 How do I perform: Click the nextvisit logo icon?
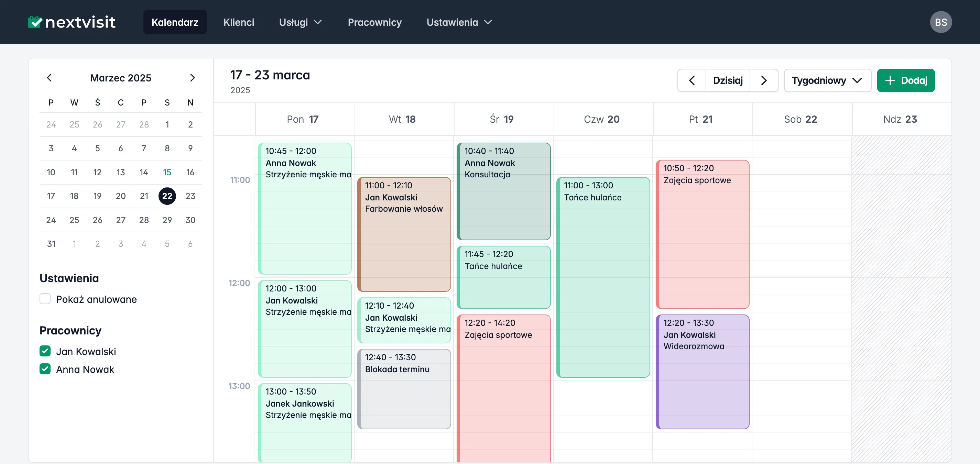[x=35, y=22]
